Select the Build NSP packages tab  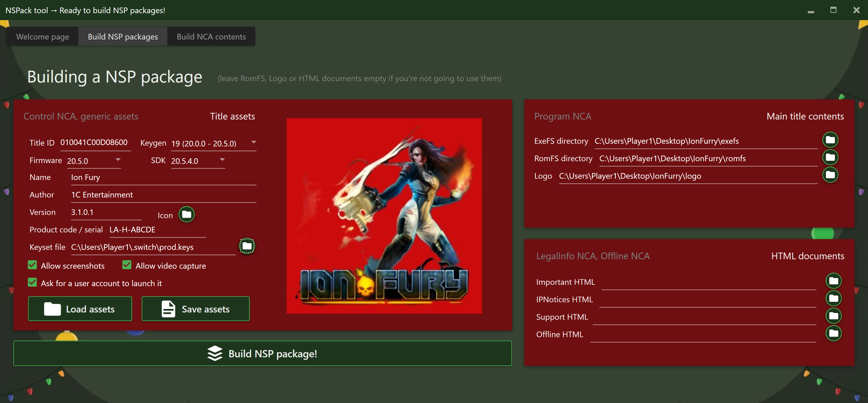pyautogui.click(x=123, y=36)
